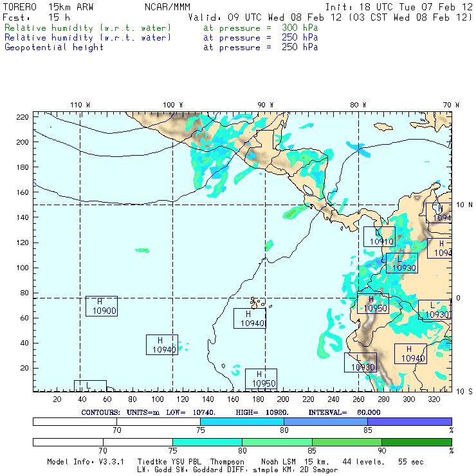Click H 10940 box beside the Galapagos islands
This screenshot has width=476, height=476.
click(249, 318)
